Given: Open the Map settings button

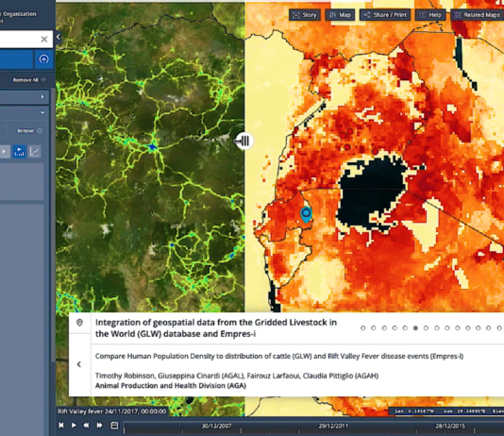Looking at the screenshot, I should [x=340, y=15].
